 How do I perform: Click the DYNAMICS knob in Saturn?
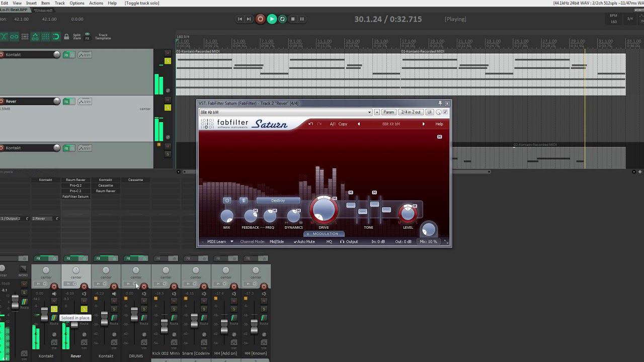point(294,216)
